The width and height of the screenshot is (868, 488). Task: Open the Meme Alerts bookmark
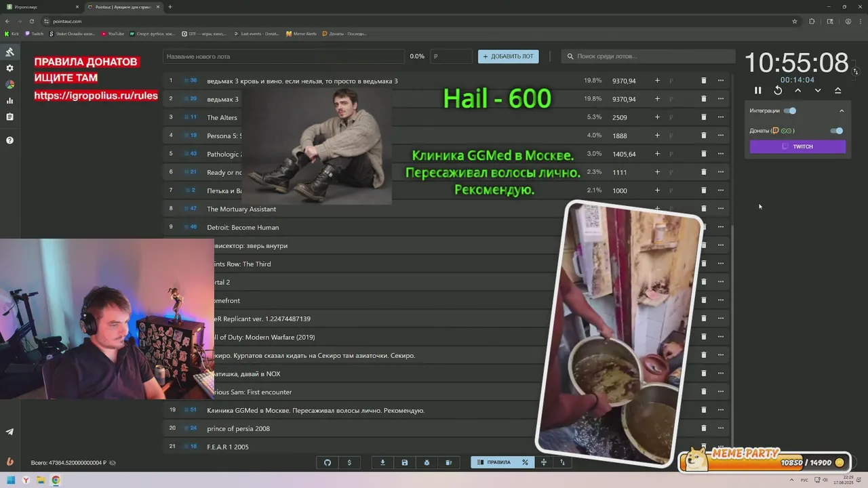[301, 33]
